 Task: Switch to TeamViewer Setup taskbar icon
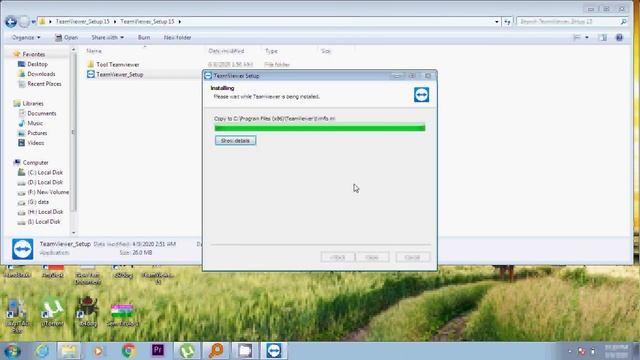point(273,351)
